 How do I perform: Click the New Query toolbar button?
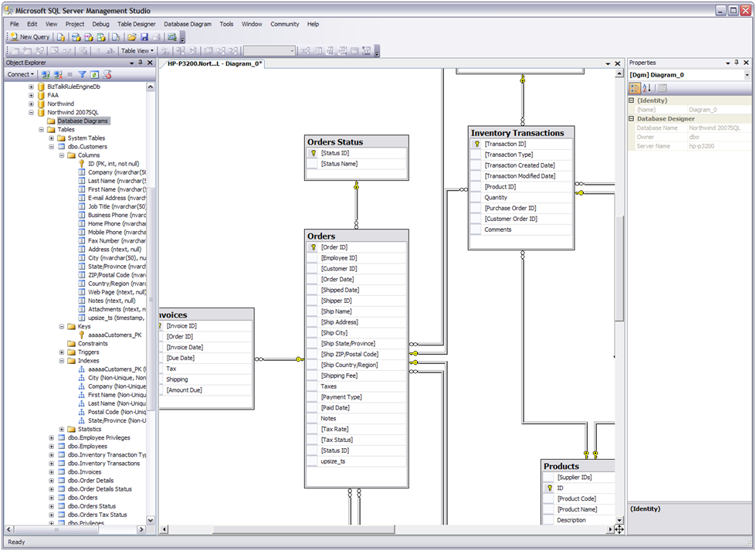click(30, 36)
